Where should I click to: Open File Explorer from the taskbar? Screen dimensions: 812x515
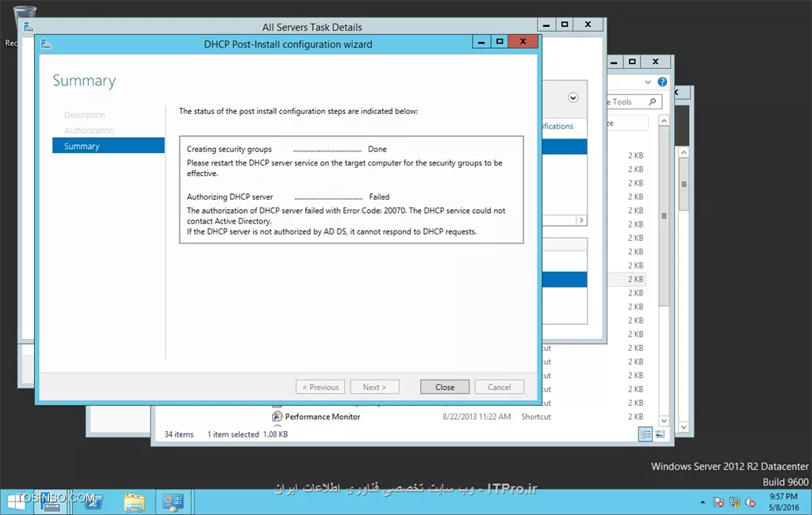[134, 502]
